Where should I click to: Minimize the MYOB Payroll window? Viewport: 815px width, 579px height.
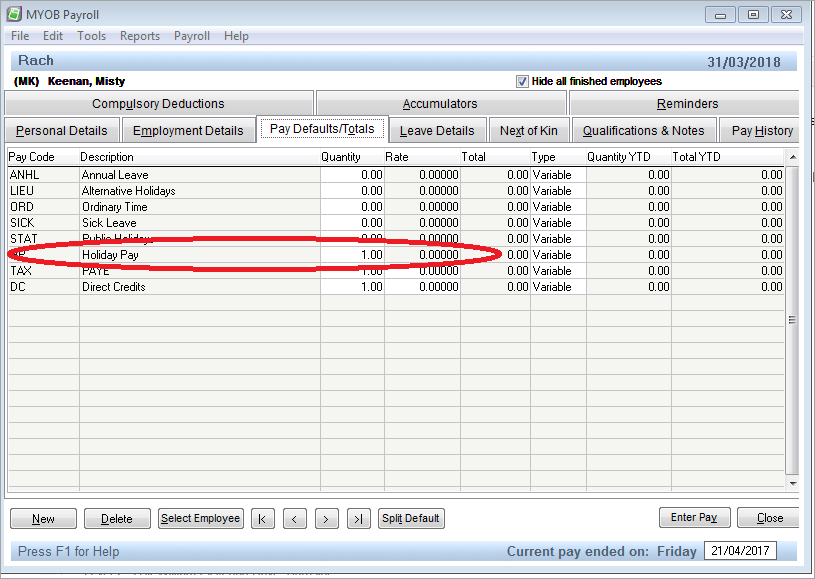(x=720, y=15)
